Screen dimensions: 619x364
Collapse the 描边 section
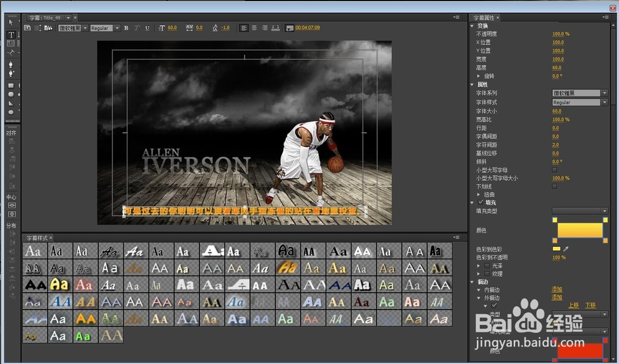click(472, 282)
